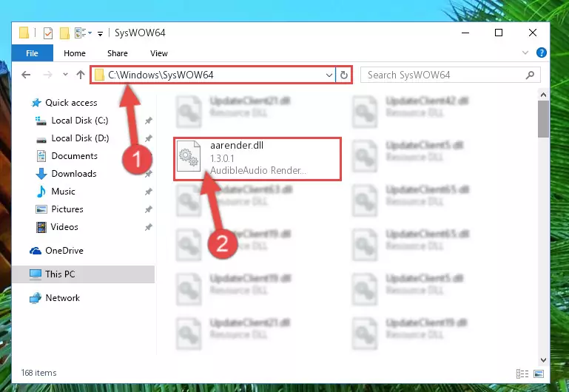Click the folder icon in the title bar
The height and width of the screenshot is (392, 569).
(24, 33)
